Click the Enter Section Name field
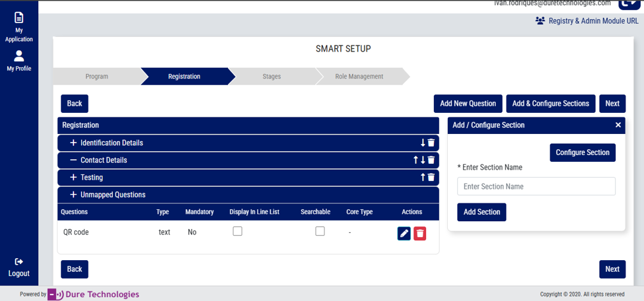644x301 pixels. click(x=536, y=186)
